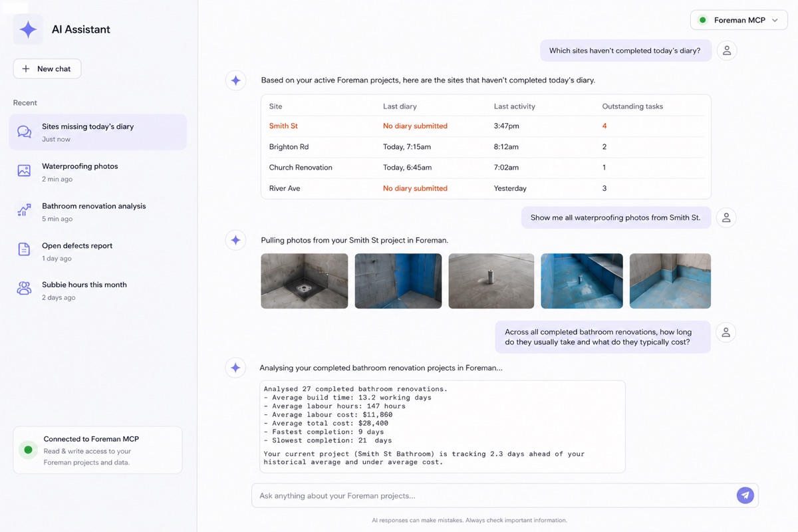Open fifth photo with blue wall skirting
The height and width of the screenshot is (532, 798).
coord(670,281)
